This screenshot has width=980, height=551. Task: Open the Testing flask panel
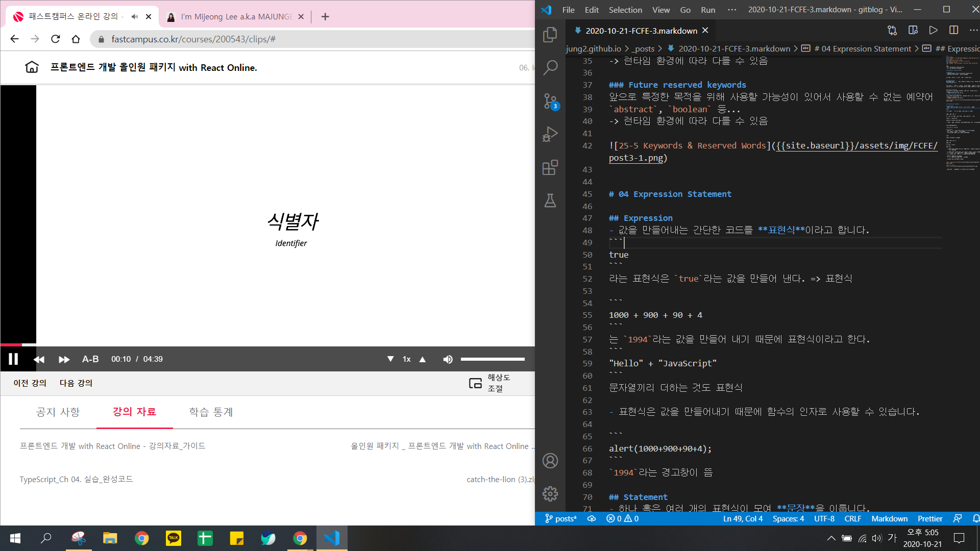pyautogui.click(x=550, y=201)
